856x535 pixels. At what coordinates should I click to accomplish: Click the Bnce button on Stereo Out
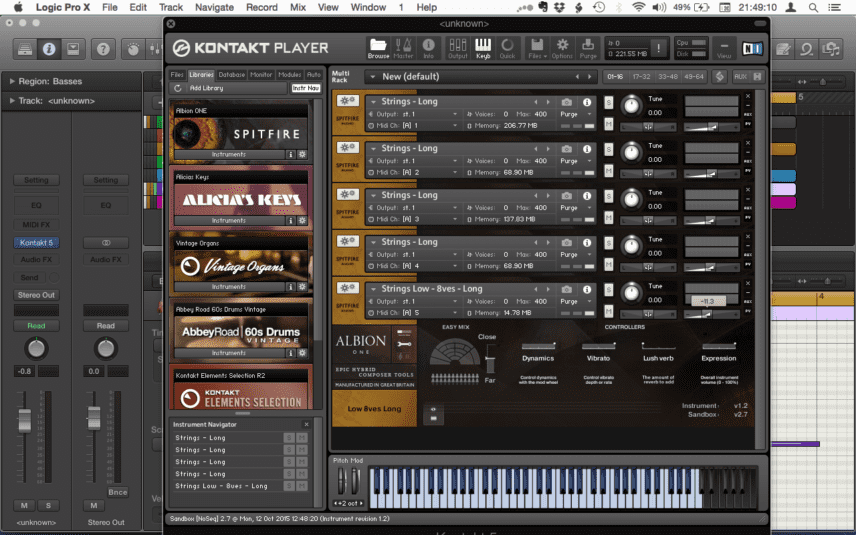(x=117, y=492)
